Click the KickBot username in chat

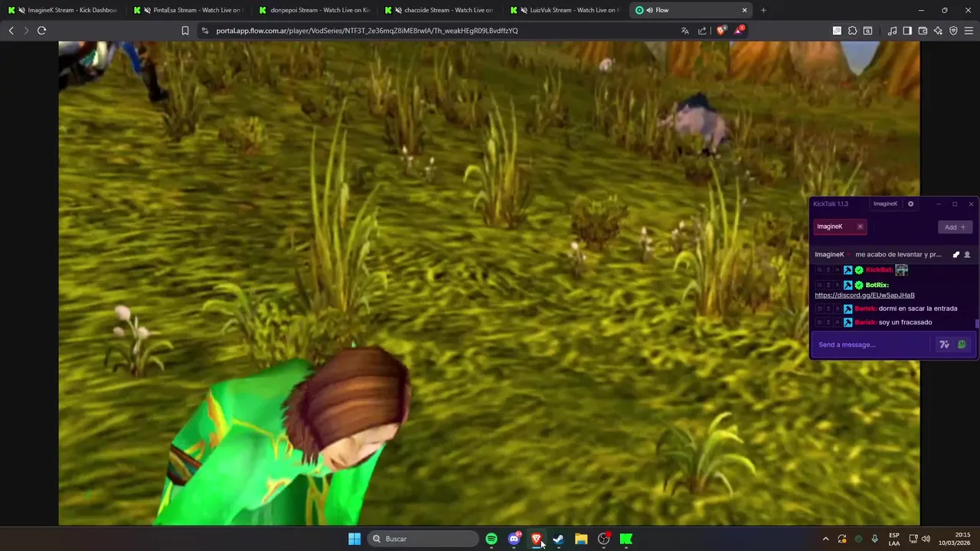coord(879,270)
